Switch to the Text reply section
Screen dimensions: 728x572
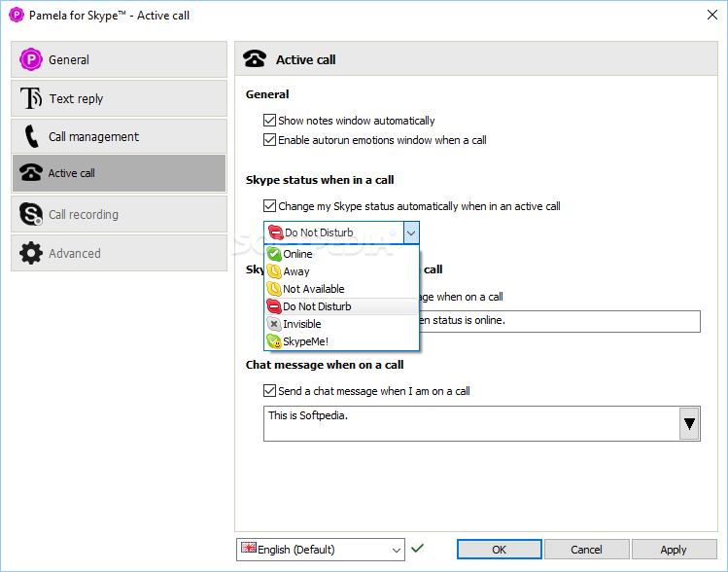tap(119, 98)
